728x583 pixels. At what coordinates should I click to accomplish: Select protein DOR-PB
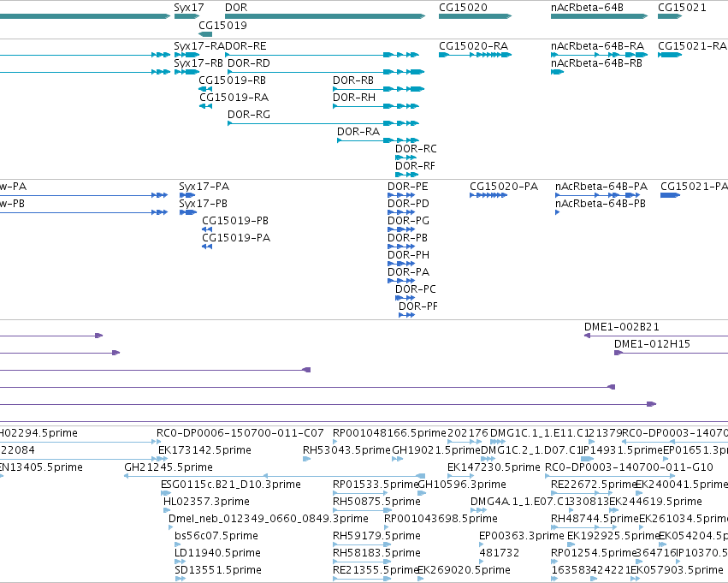coord(407,238)
